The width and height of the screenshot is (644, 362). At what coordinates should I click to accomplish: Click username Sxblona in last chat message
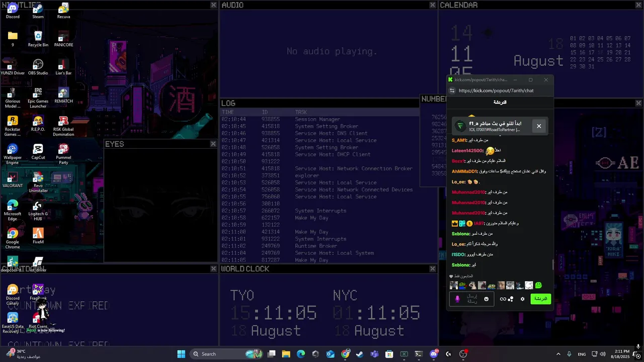click(x=460, y=265)
